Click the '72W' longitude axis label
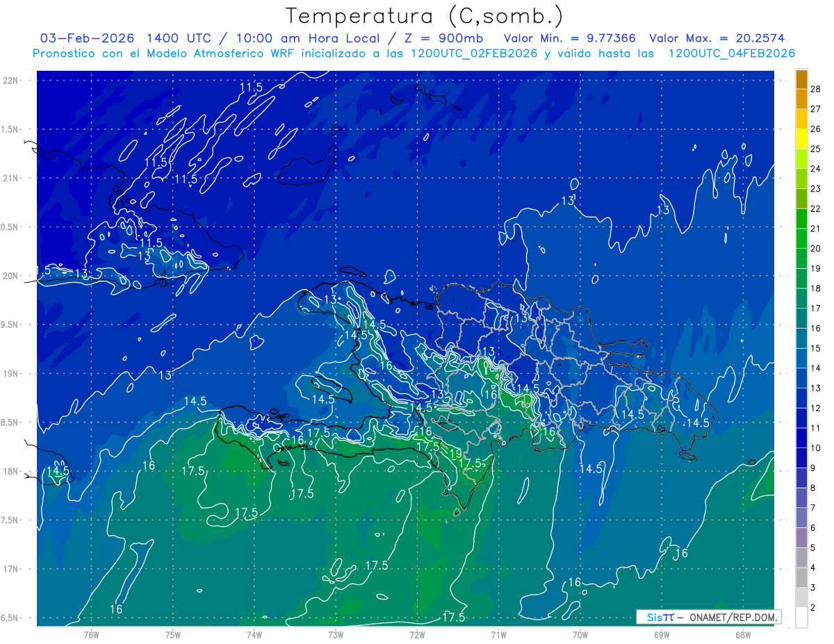 pos(417,635)
